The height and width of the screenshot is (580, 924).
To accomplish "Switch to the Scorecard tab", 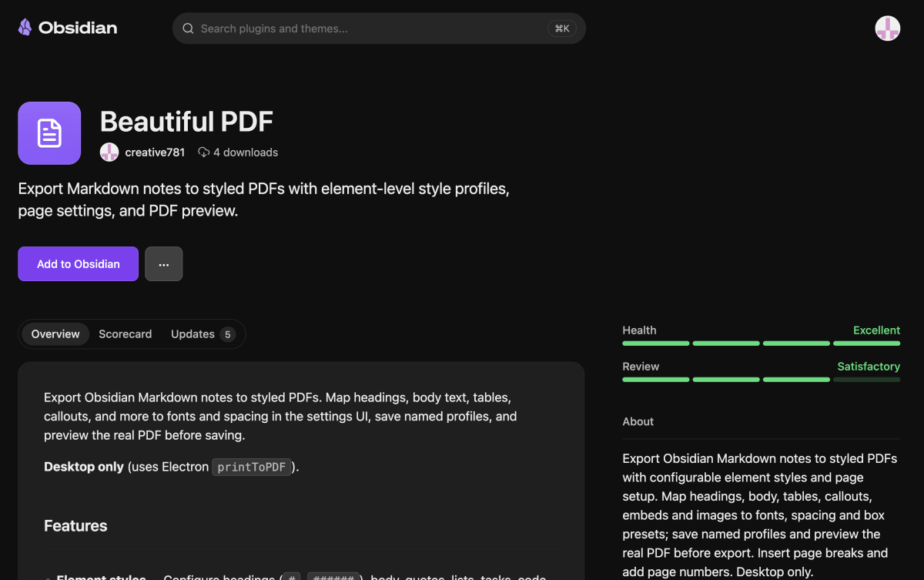I will tap(126, 334).
